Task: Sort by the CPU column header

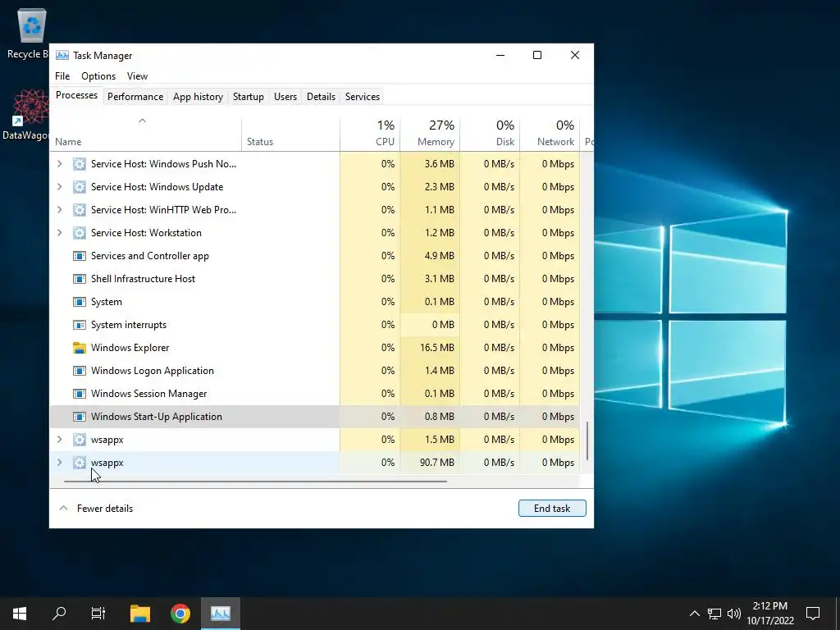Action: [x=370, y=134]
